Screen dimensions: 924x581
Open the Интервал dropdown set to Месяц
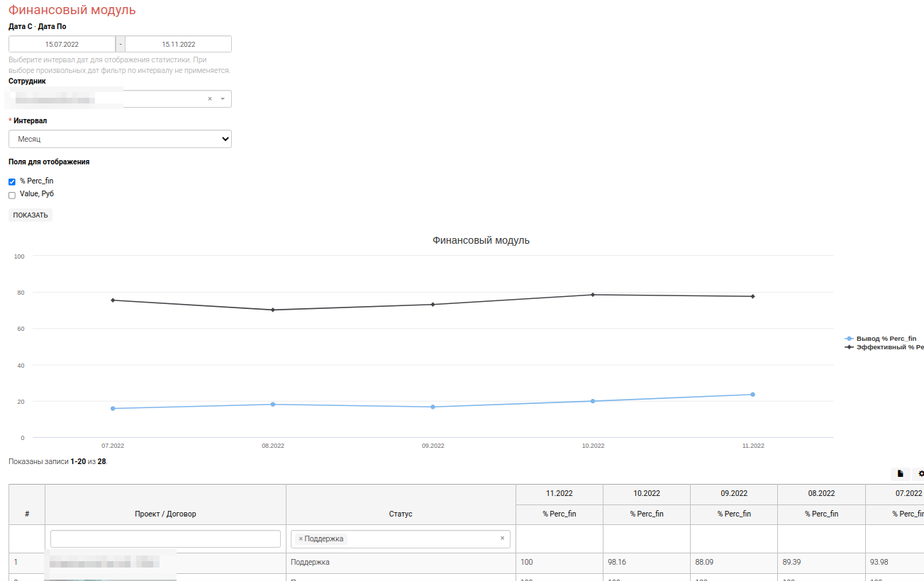click(120, 139)
